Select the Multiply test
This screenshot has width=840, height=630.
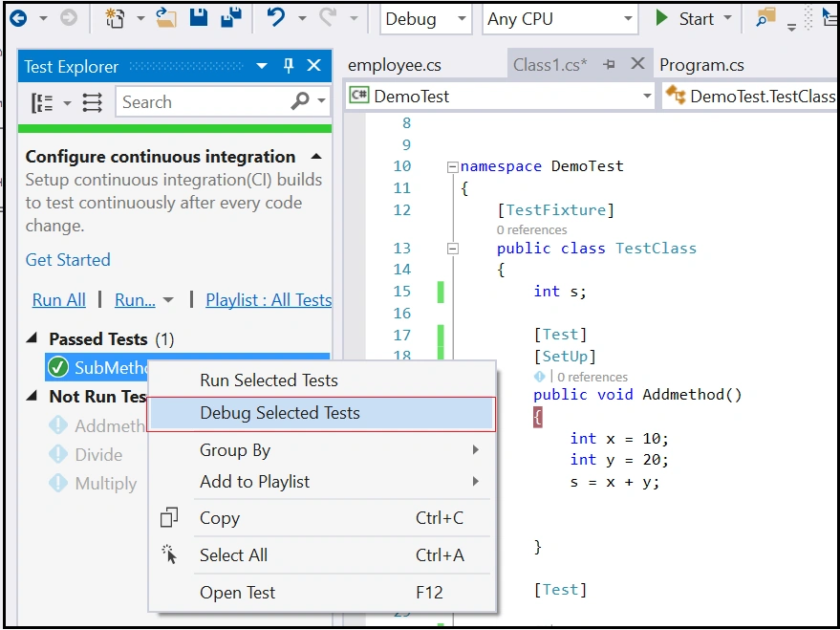pyautogui.click(x=106, y=484)
